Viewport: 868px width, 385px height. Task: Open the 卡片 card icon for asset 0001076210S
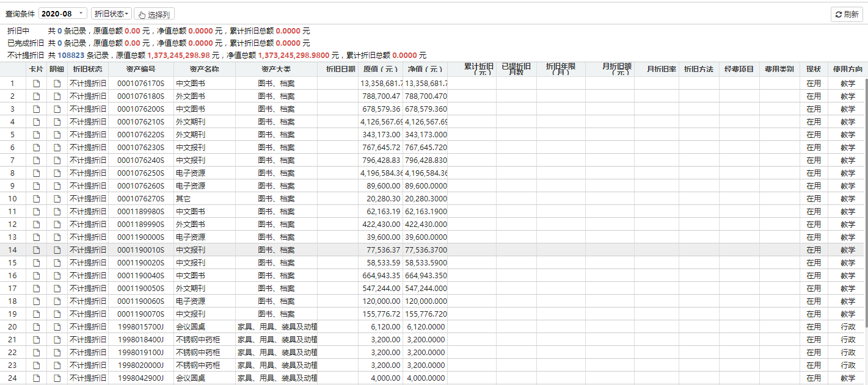click(x=37, y=122)
